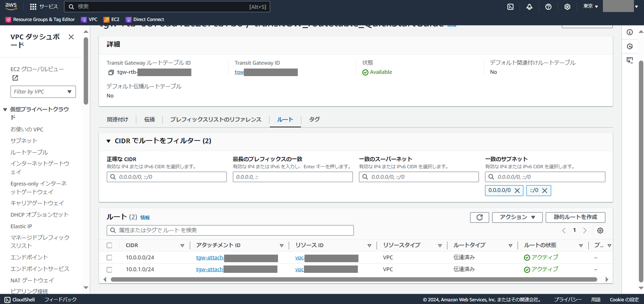Open the monitor chat icon in right panel
Viewport: 644px width, 304px height.
coord(629,60)
